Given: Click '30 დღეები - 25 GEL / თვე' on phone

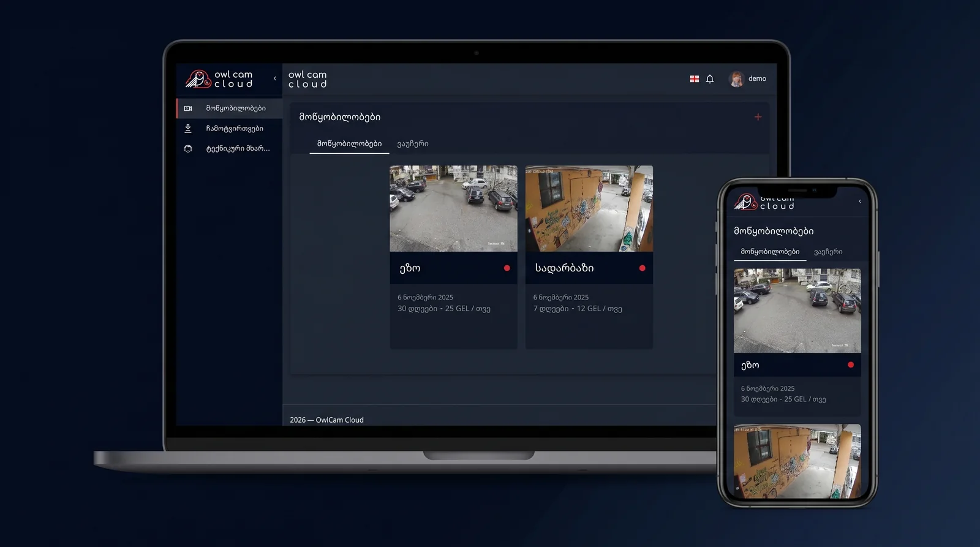Looking at the screenshot, I should 783,399.
